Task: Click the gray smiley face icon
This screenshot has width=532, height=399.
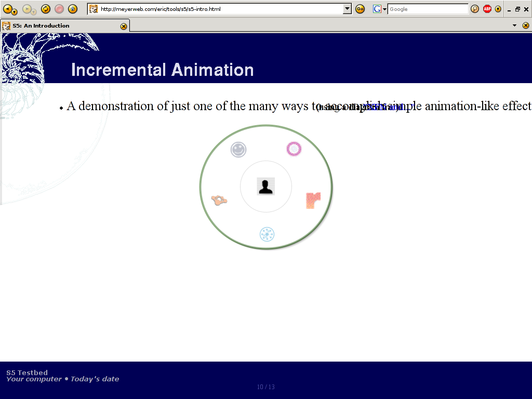Action: pyautogui.click(x=238, y=150)
